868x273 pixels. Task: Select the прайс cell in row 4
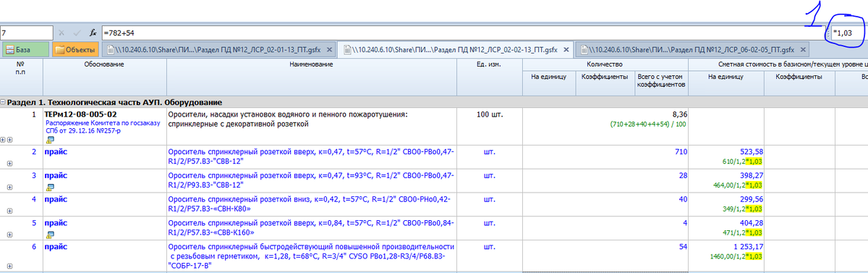pos(56,198)
